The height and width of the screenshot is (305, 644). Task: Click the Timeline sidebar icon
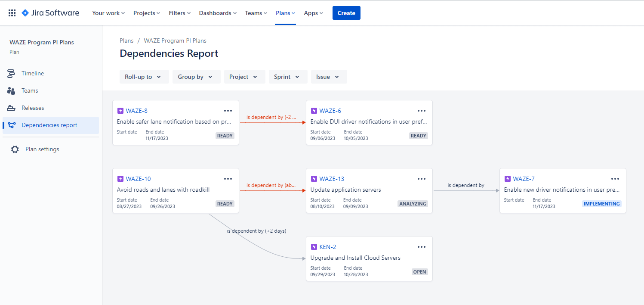tap(12, 74)
